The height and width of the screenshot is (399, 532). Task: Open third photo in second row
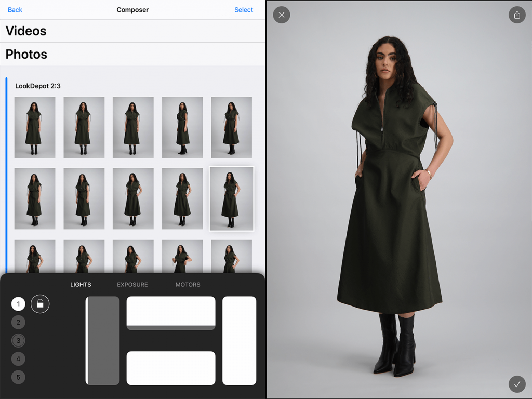pyautogui.click(x=133, y=198)
